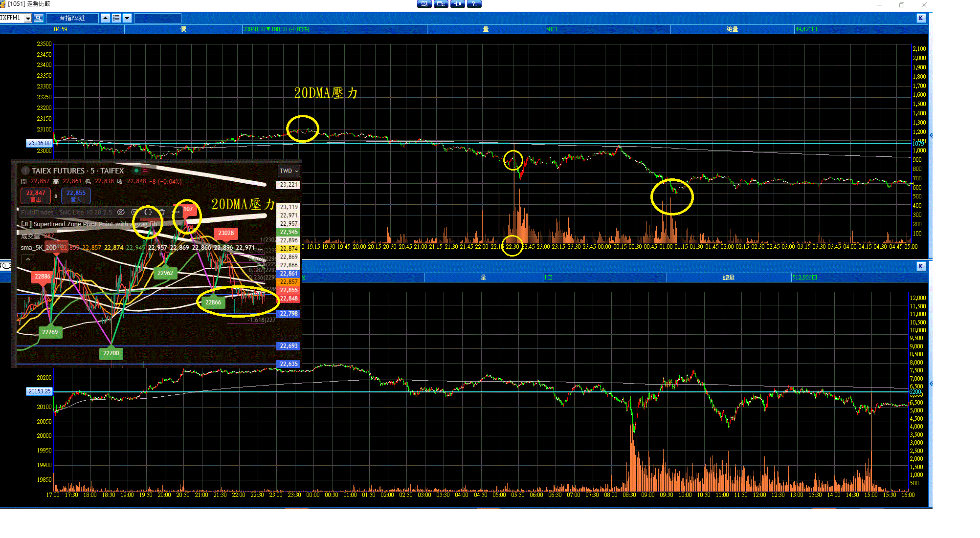
Task: Click the empty blue input box in toolbar
Action: point(157,19)
